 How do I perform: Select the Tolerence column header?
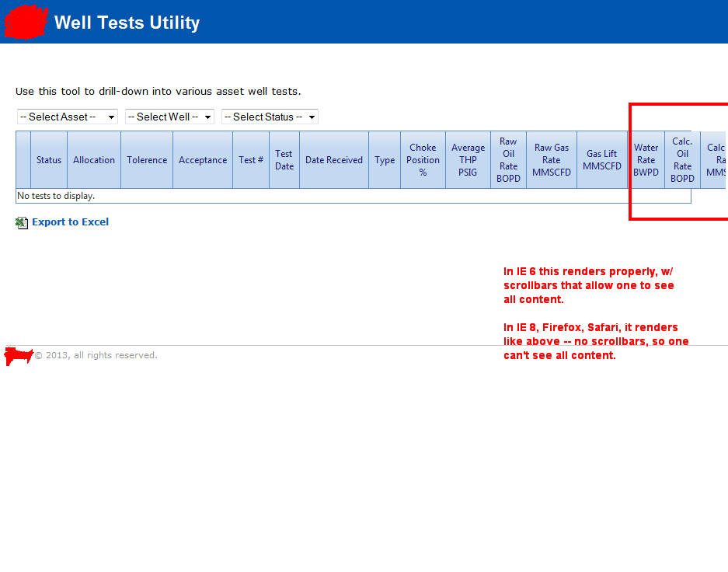[147, 160]
